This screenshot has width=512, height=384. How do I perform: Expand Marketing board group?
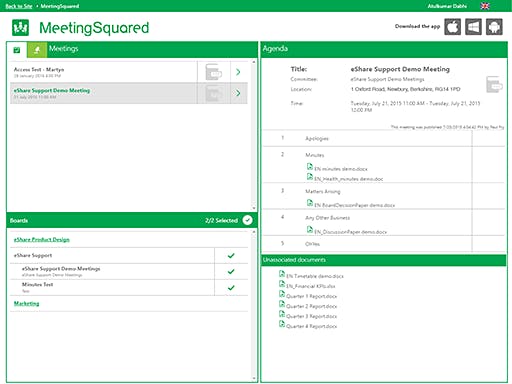(26, 304)
